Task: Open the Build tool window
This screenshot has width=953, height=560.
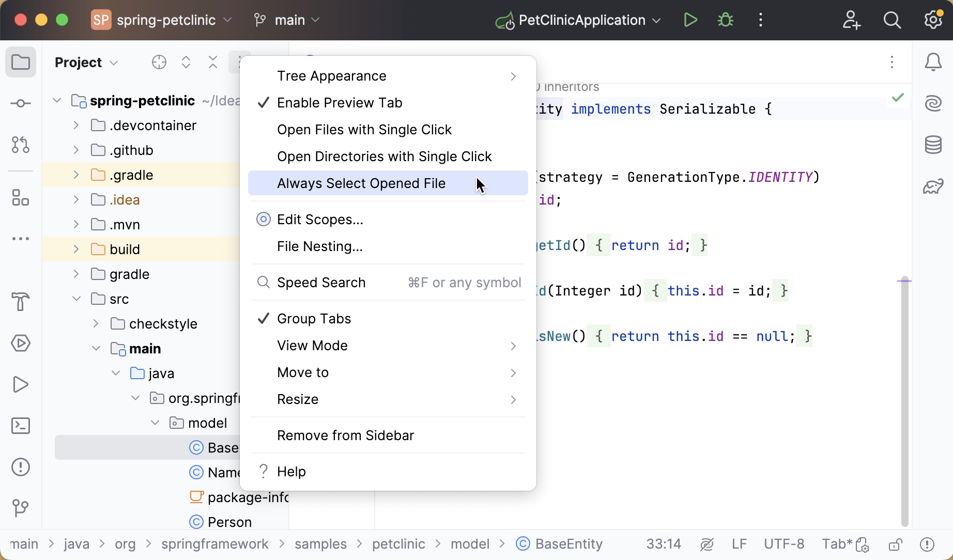Action: [x=21, y=301]
